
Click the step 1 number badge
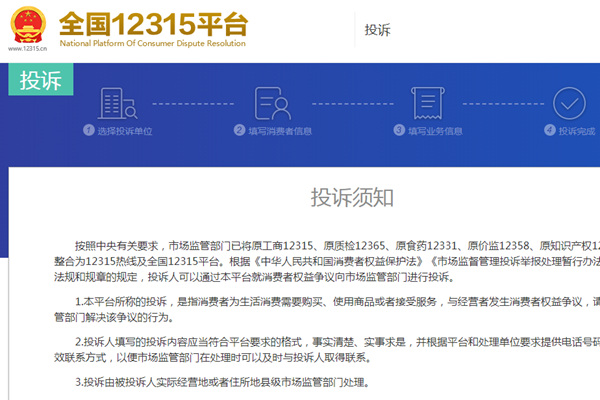point(87,130)
